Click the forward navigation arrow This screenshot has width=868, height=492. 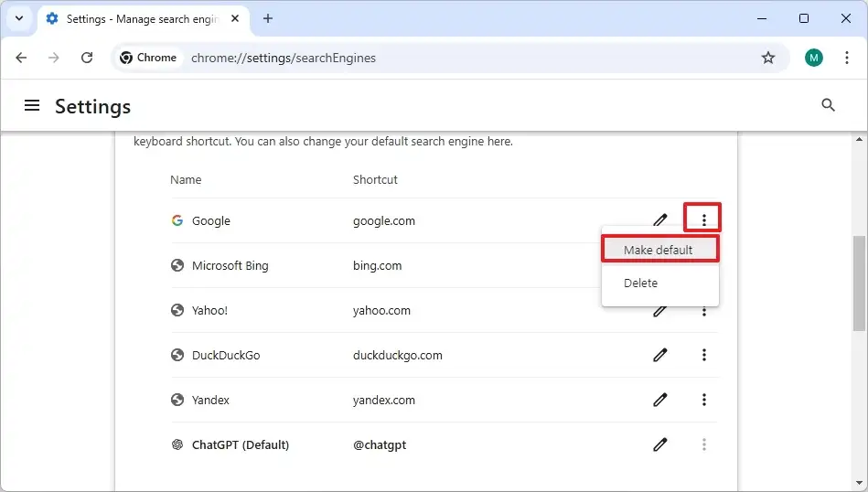click(54, 58)
